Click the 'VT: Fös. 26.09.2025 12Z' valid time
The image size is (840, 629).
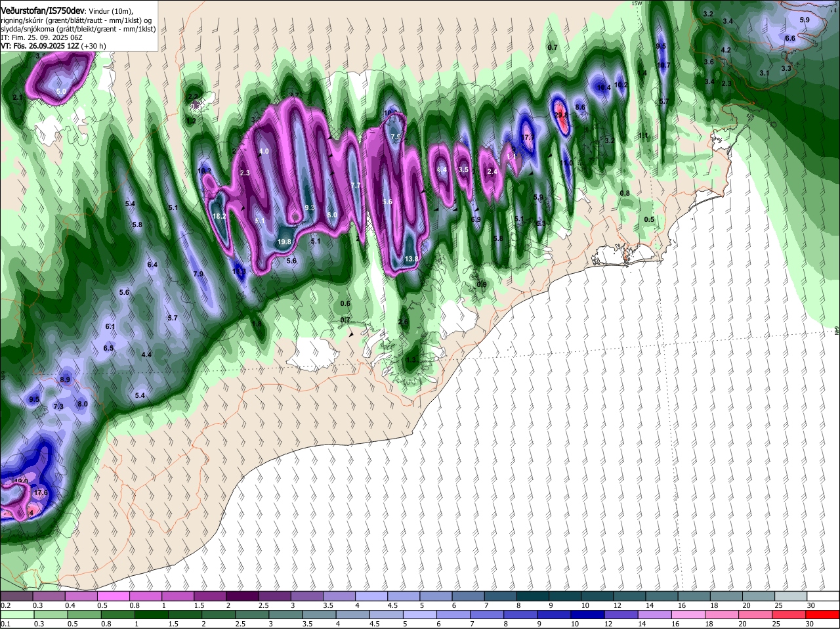40,46
